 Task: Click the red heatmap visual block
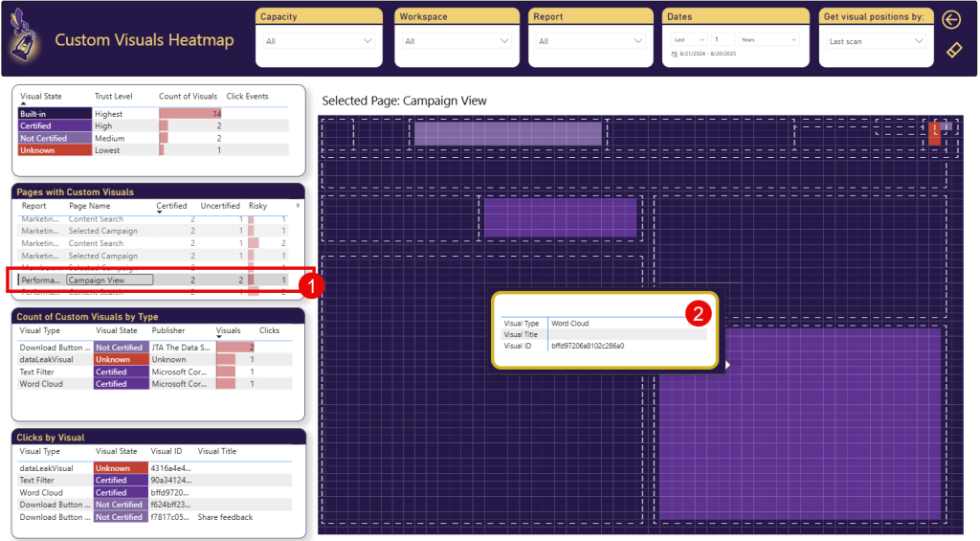(934, 135)
